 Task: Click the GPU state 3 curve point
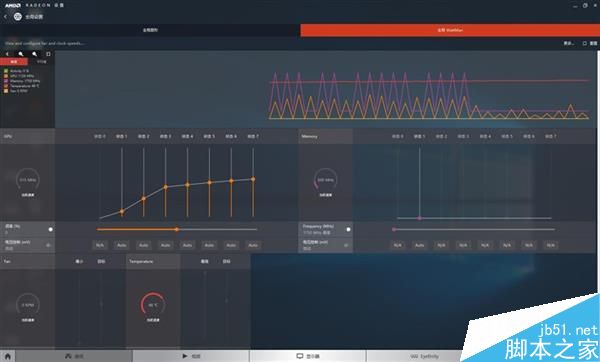point(166,187)
